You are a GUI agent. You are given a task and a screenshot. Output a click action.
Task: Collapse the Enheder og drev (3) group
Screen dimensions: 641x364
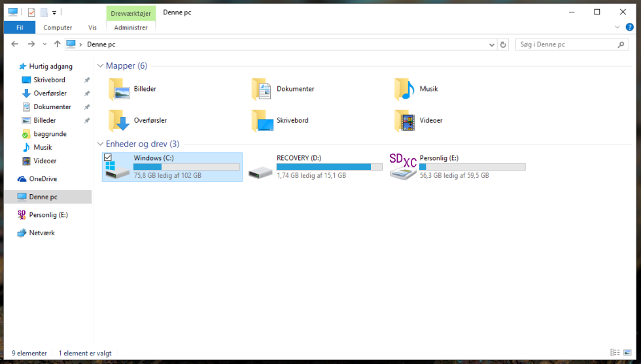tap(100, 144)
